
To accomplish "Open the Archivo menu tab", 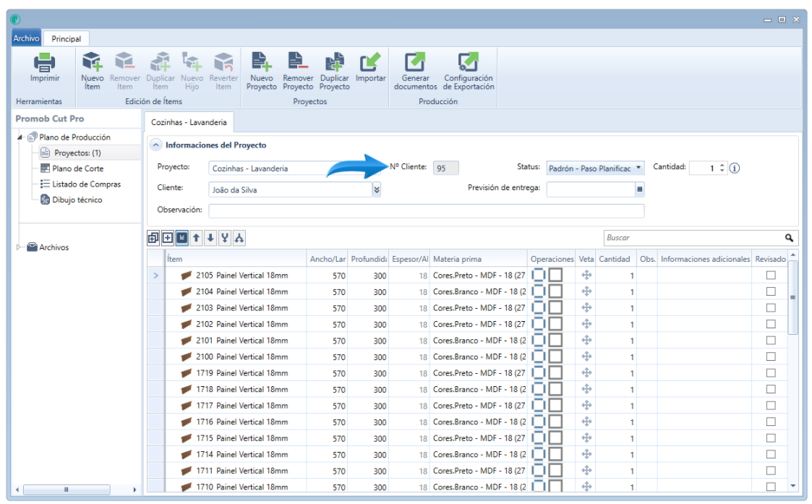I will pyautogui.click(x=26, y=38).
